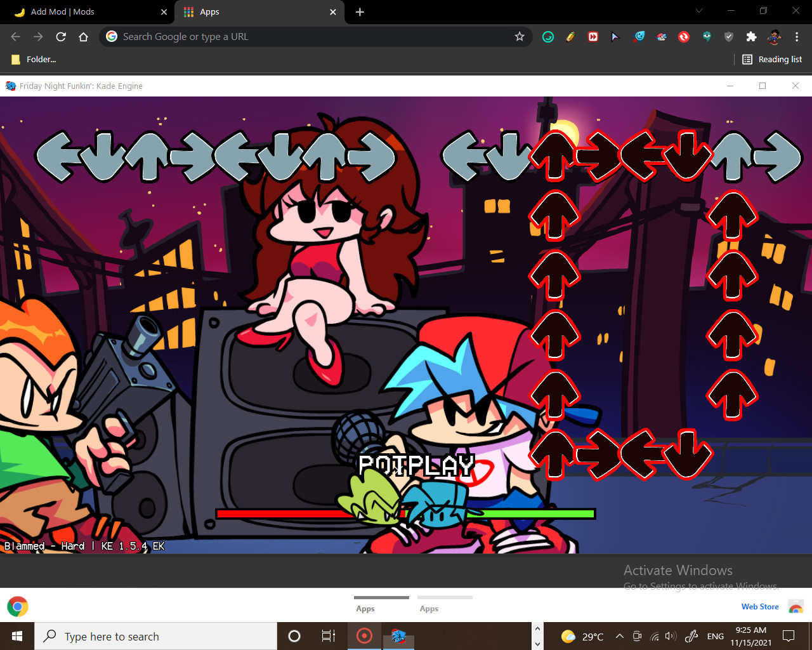Open the browser home page
This screenshot has width=812, height=650.
tap(83, 37)
